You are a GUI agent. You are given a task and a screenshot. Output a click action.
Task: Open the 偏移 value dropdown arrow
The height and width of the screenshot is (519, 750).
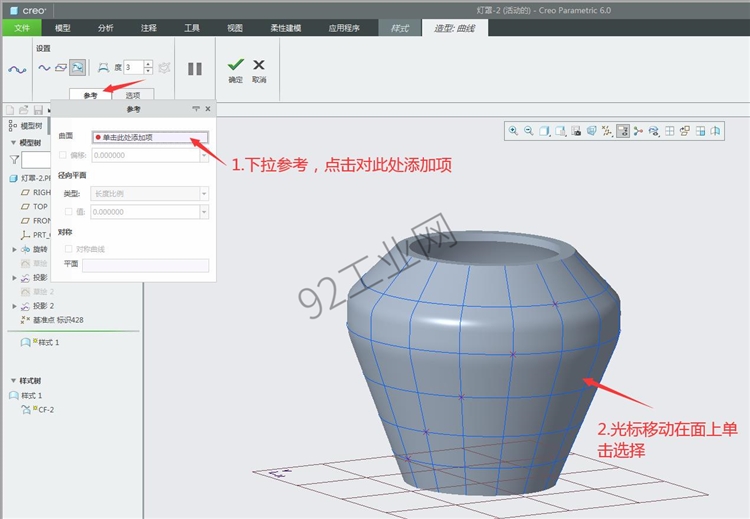(x=204, y=155)
